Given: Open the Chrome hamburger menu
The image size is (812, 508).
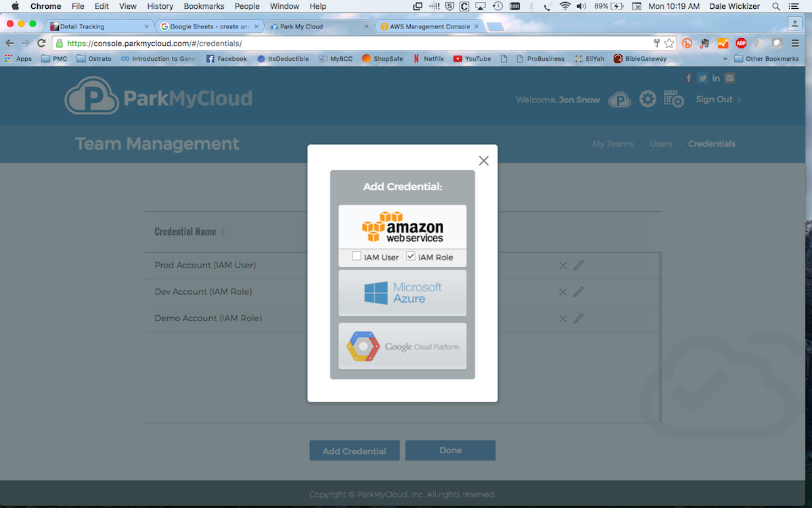Looking at the screenshot, I should [x=795, y=43].
